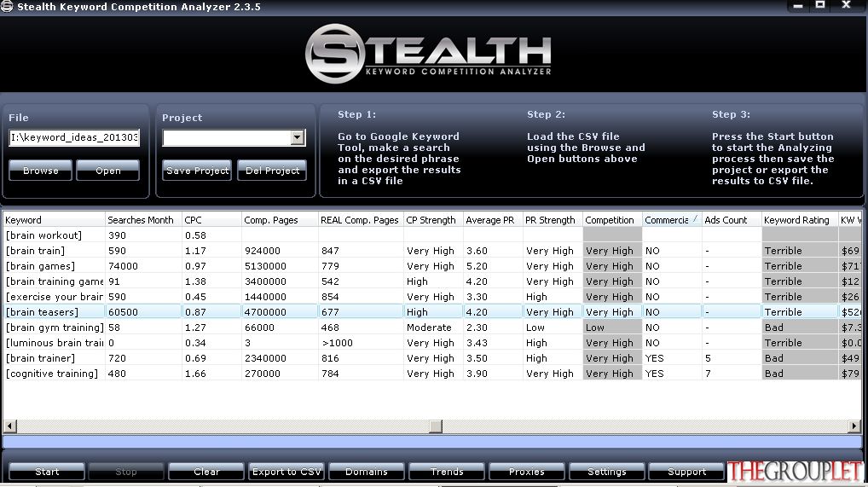Viewport: 868px width, 487px height.
Task: Click scroll left arrow of table
Action: [x=10, y=426]
